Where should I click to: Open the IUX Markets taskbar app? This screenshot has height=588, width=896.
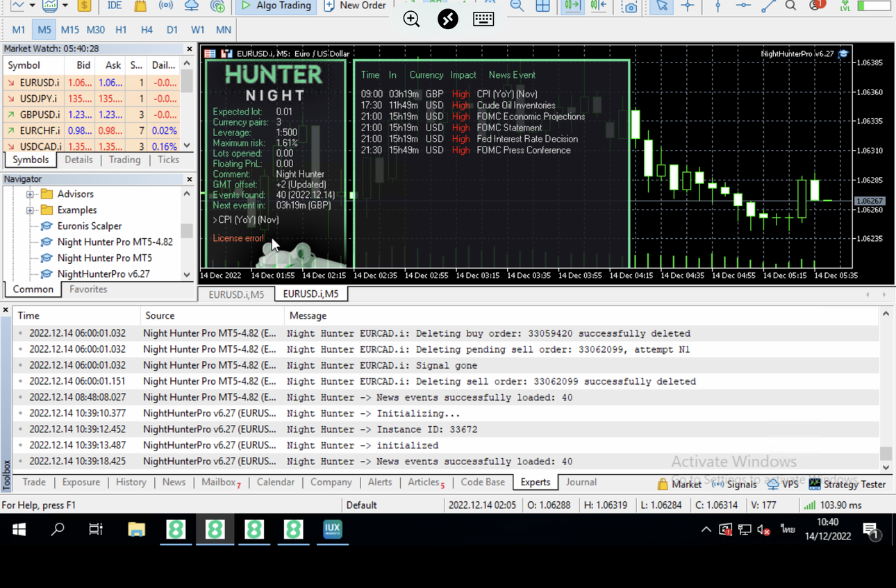click(x=333, y=530)
